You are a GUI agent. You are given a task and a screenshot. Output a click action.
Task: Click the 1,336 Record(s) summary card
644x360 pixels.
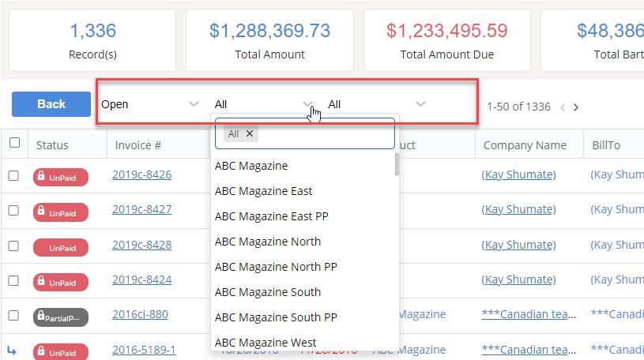tap(92, 40)
